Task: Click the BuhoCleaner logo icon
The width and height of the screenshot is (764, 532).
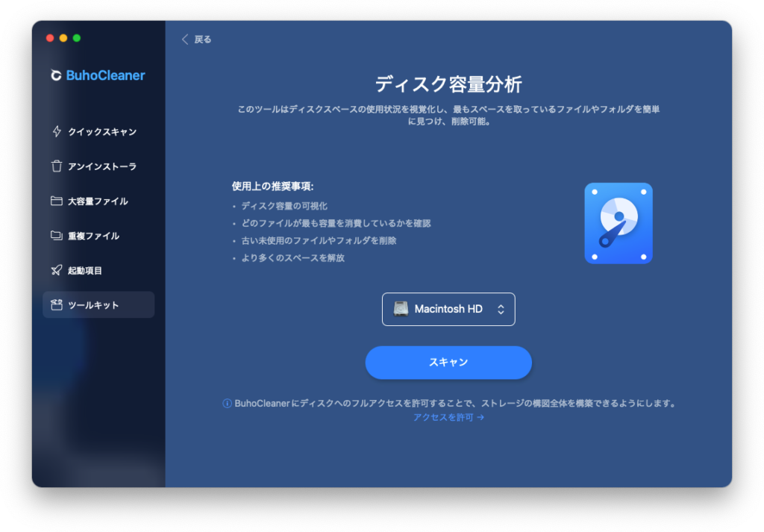Action: 56,75
